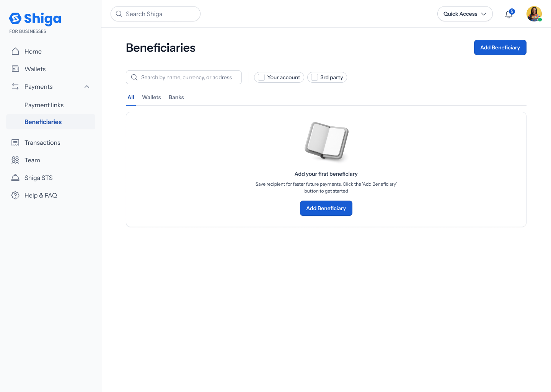Click Payments label in the sidebar

click(x=39, y=87)
